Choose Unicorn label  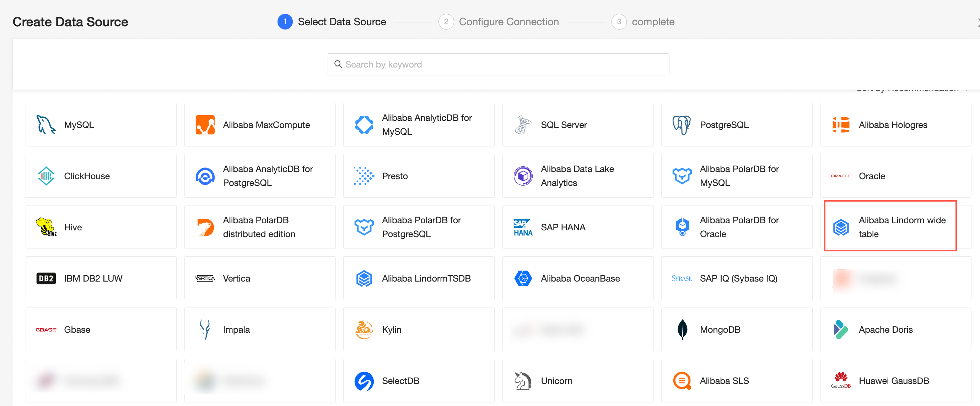(556, 381)
